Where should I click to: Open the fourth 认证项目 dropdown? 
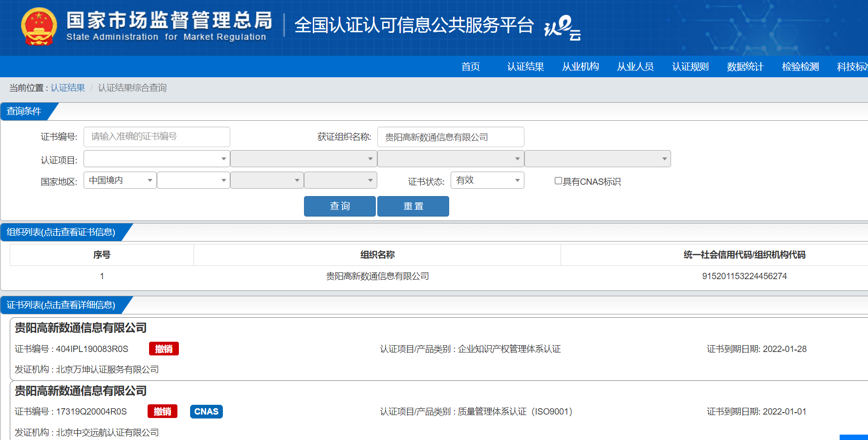pyautogui.click(x=598, y=158)
